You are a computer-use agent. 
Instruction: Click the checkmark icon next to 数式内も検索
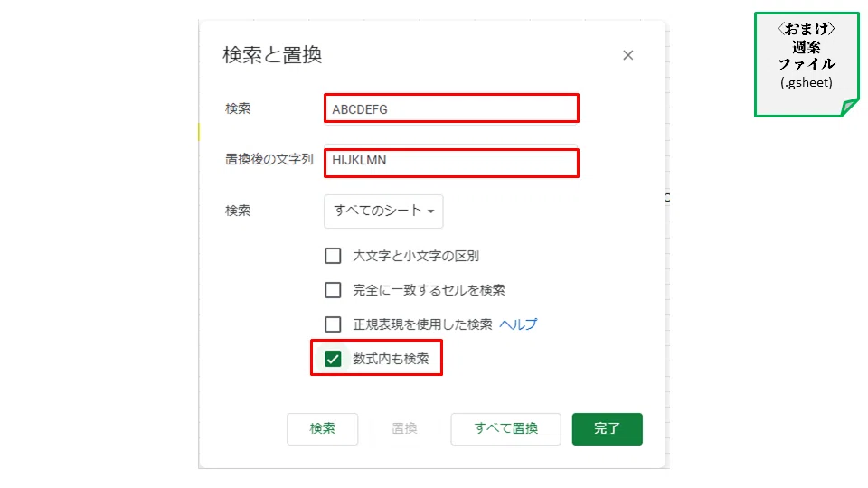point(333,359)
